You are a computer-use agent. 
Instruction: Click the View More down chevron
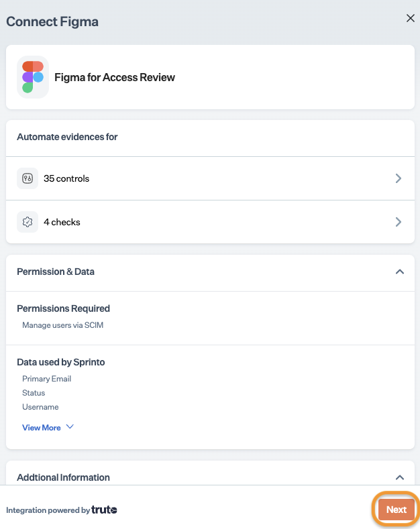tap(70, 427)
